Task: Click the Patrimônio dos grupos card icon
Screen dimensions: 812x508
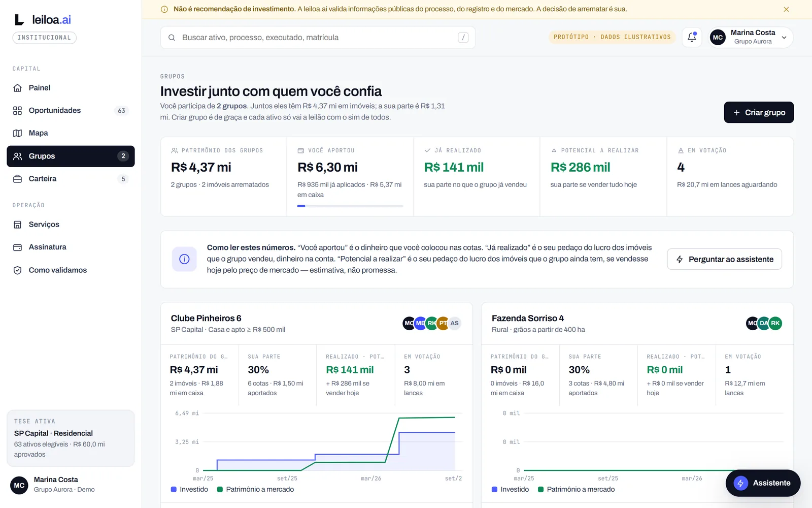Action: coord(175,150)
